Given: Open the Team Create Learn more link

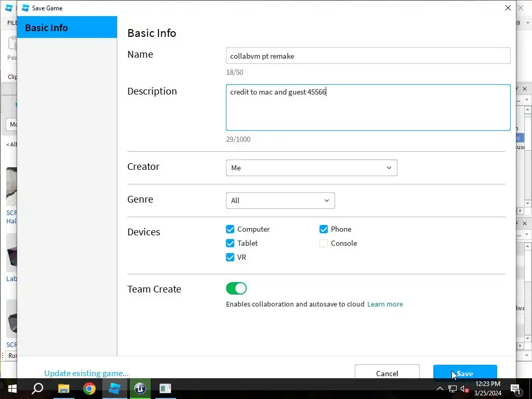Looking at the screenshot, I should click(385, 304).
